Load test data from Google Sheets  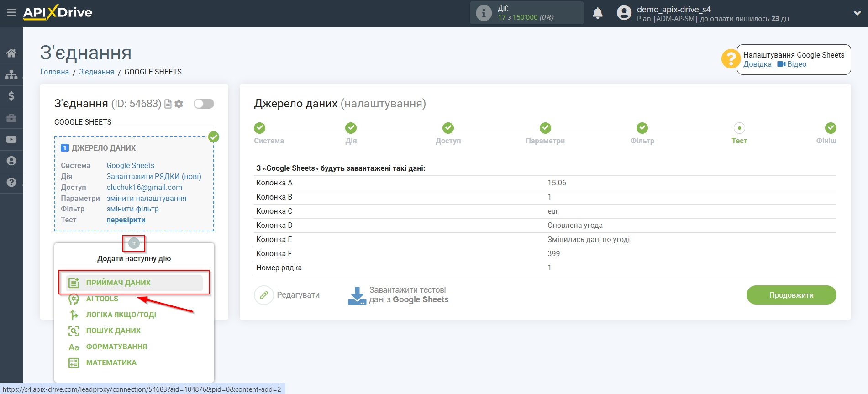tap(398, 295)
